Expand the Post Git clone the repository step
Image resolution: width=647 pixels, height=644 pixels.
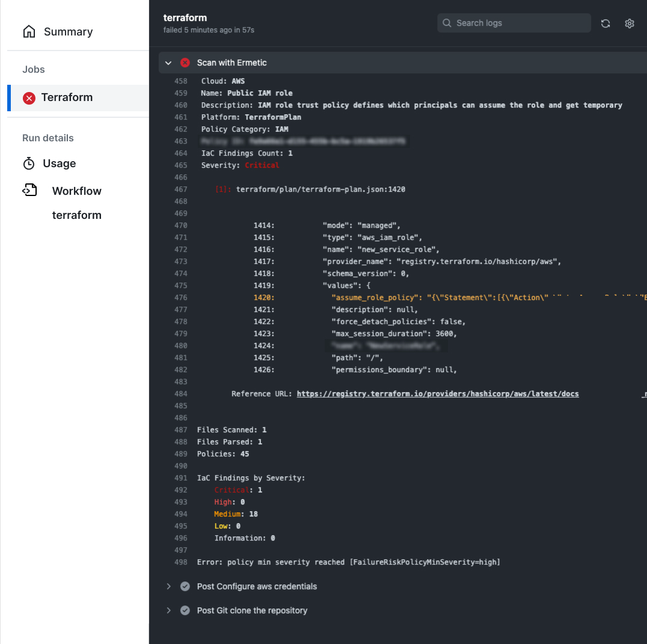coord(168,610)
